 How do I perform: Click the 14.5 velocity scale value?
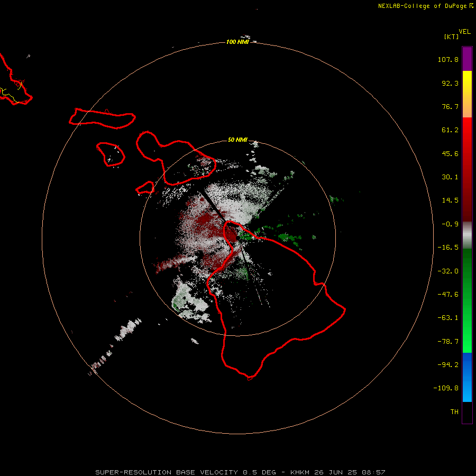tap(450, 200)
